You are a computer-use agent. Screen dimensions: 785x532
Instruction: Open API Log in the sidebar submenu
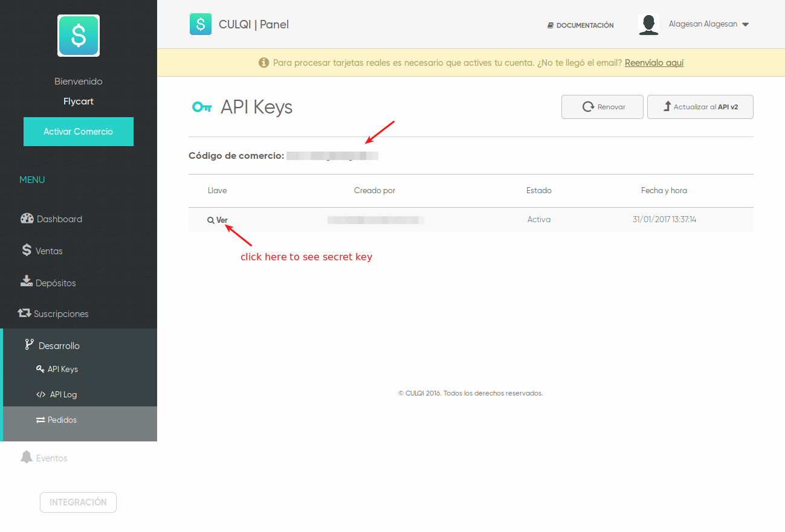[63, 394]
